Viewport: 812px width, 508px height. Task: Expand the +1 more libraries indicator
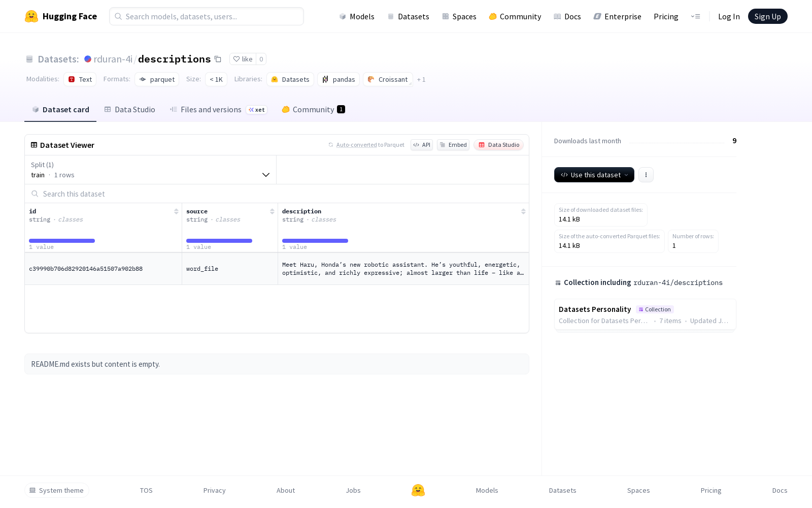(421, 80)
